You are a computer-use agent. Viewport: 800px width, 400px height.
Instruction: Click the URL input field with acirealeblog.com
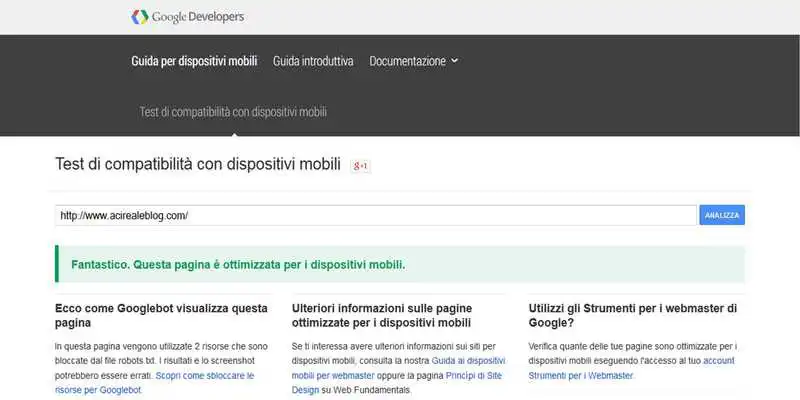[376, 215]
